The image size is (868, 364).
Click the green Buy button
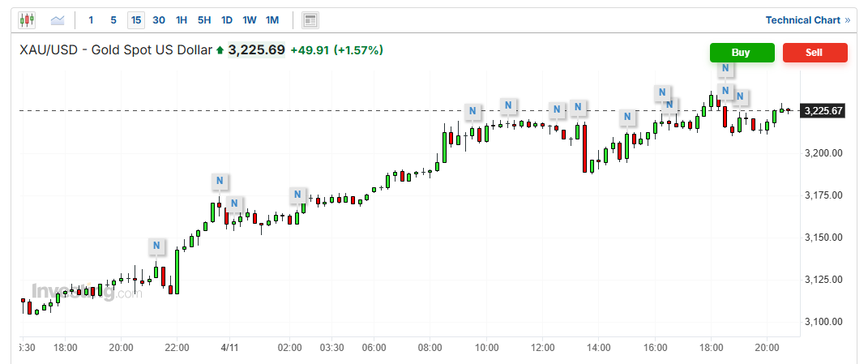(x=742, y=53)
